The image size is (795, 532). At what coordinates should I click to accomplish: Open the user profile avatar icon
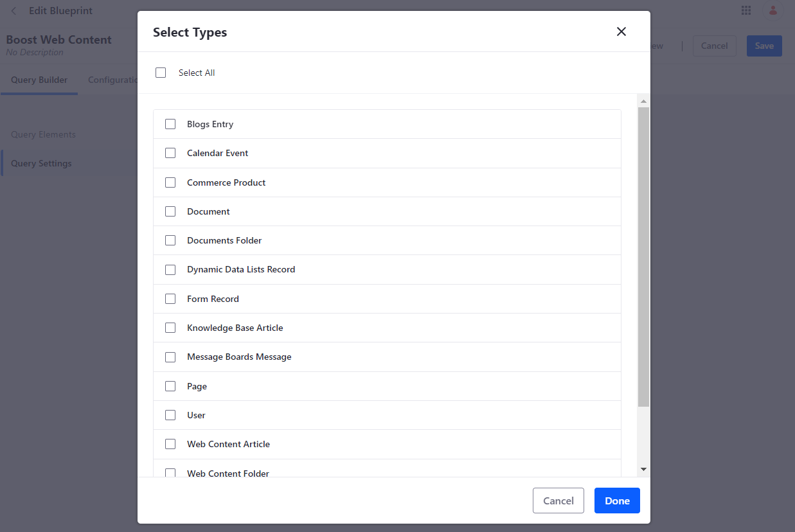(773, 10)
